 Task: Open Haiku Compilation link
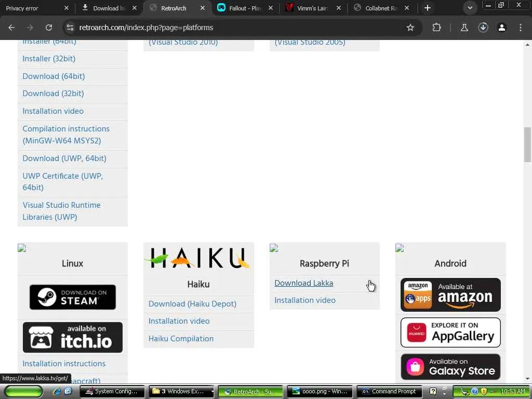pyautogui.click(x=181, y=339)
